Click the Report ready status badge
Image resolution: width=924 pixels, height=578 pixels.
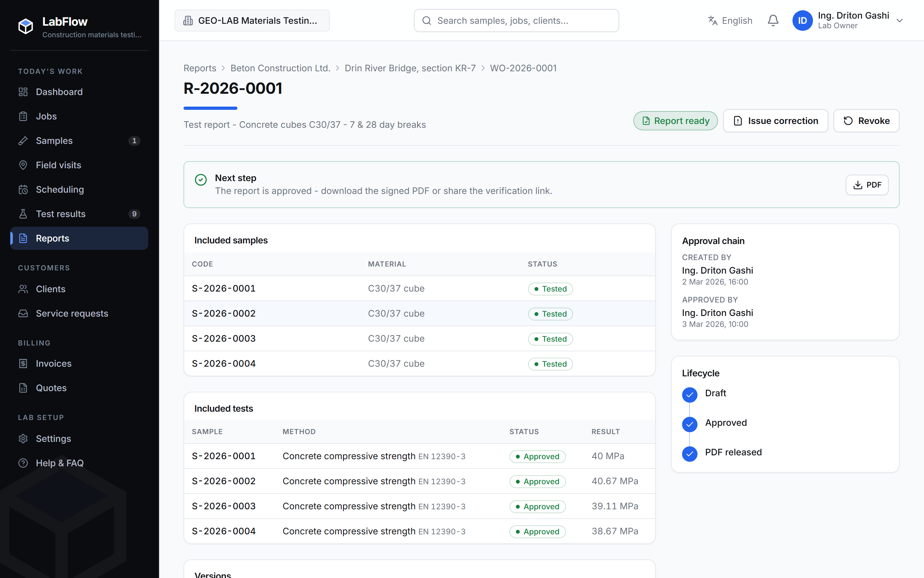675,121
